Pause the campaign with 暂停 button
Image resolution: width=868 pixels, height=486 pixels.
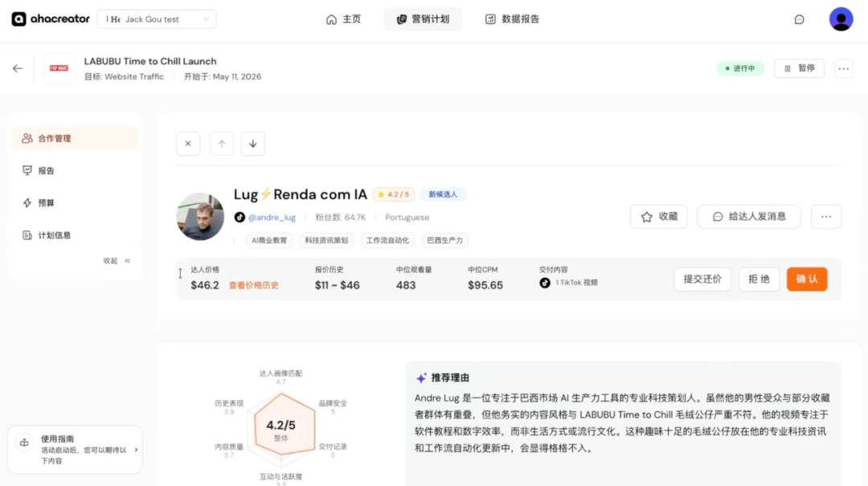[799, 68]
